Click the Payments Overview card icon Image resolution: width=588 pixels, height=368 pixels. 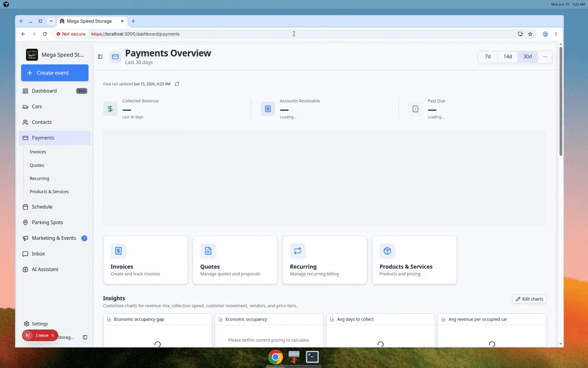115,57
